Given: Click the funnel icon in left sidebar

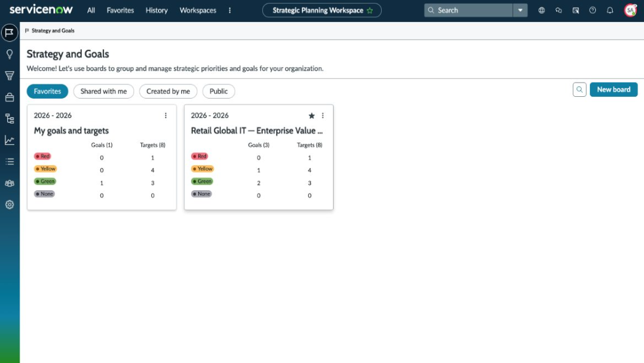Looking at the screenshot, I should [x=9, y=75].
